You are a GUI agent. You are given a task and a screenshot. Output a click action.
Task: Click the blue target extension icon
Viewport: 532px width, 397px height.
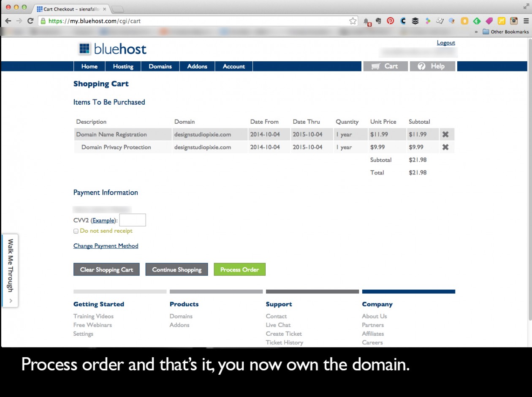pyautogui.click(x=452, y=20)
